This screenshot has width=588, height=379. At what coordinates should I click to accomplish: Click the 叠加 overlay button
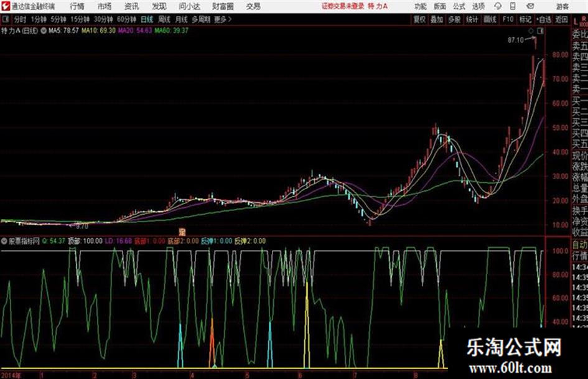point(437,19)
